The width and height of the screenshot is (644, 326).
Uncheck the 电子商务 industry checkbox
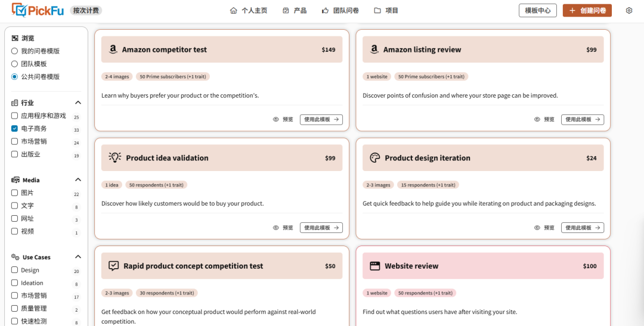pyautogui.click(x=15, y=129)
